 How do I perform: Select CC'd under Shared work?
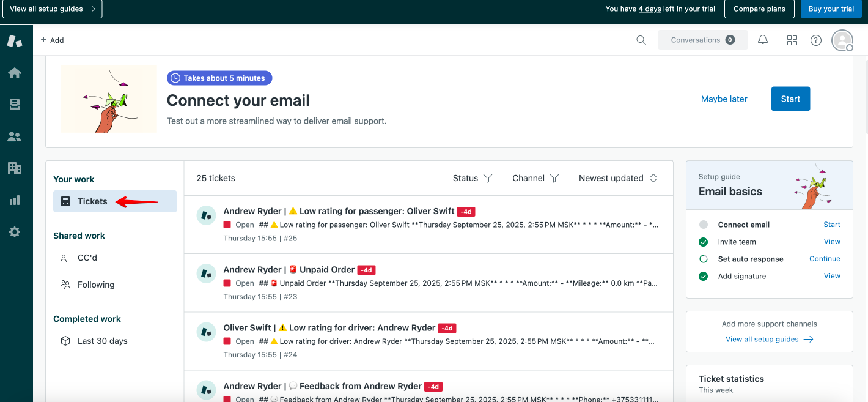pyautogui.click(x=115, y=258)
